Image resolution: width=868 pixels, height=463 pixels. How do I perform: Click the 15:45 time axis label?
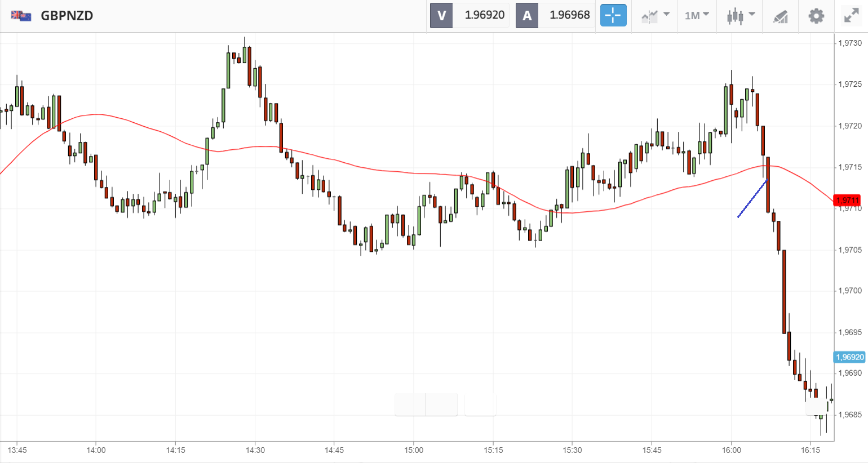[x=652, y=450]
